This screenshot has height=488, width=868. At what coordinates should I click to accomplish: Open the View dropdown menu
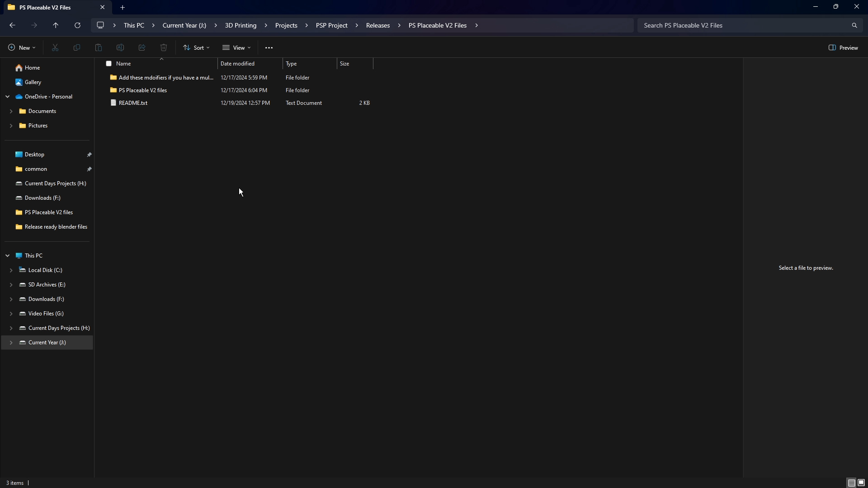[x=236, y=48]
